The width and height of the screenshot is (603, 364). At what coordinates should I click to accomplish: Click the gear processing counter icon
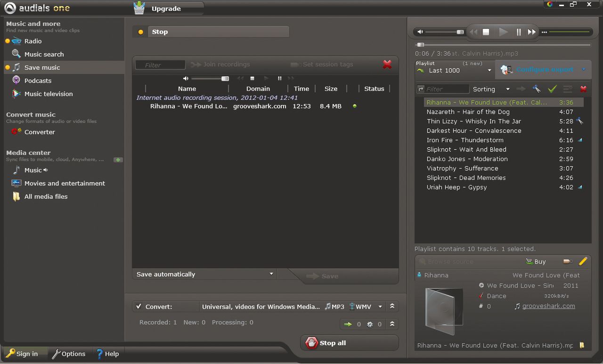pyautogui.click(x=370, y=324)
